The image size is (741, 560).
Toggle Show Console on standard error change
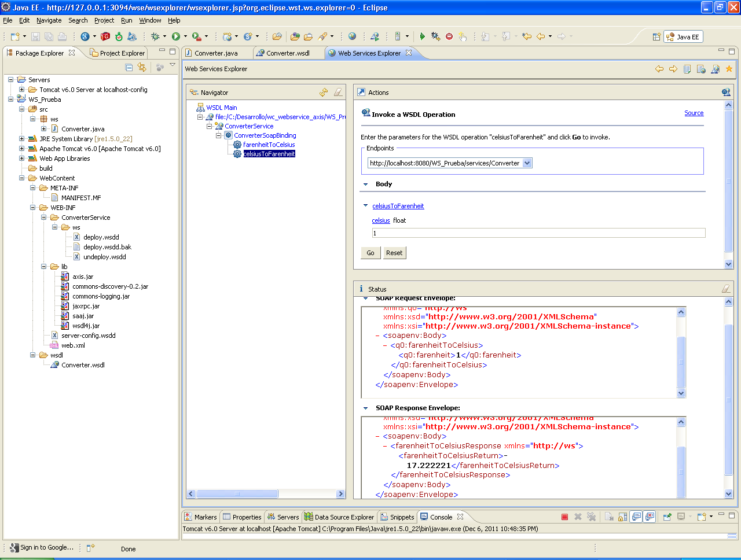[650, 517]
